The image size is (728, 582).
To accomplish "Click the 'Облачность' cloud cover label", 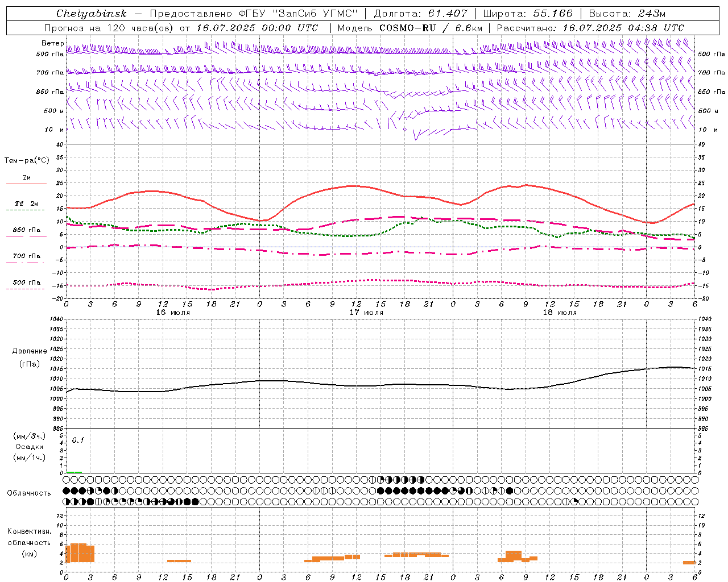I will 28,493.
